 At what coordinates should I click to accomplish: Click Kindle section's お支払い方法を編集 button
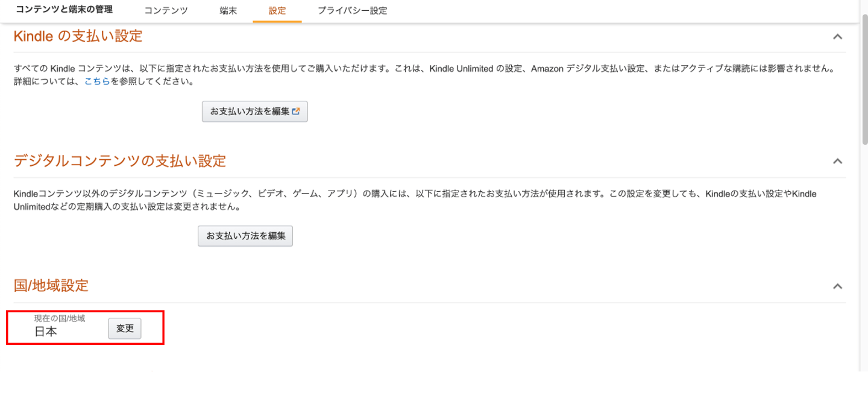[x=250, y=112]
